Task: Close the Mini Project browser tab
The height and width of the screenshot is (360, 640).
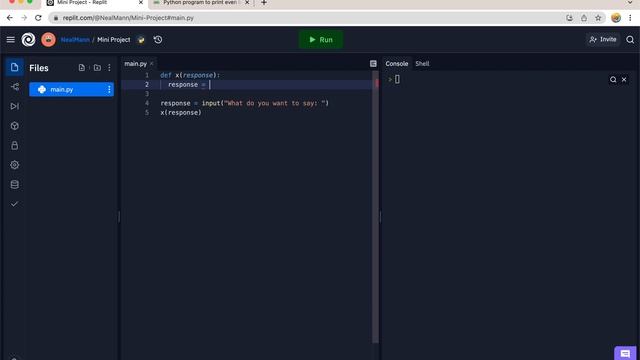Action: (141, 2)
